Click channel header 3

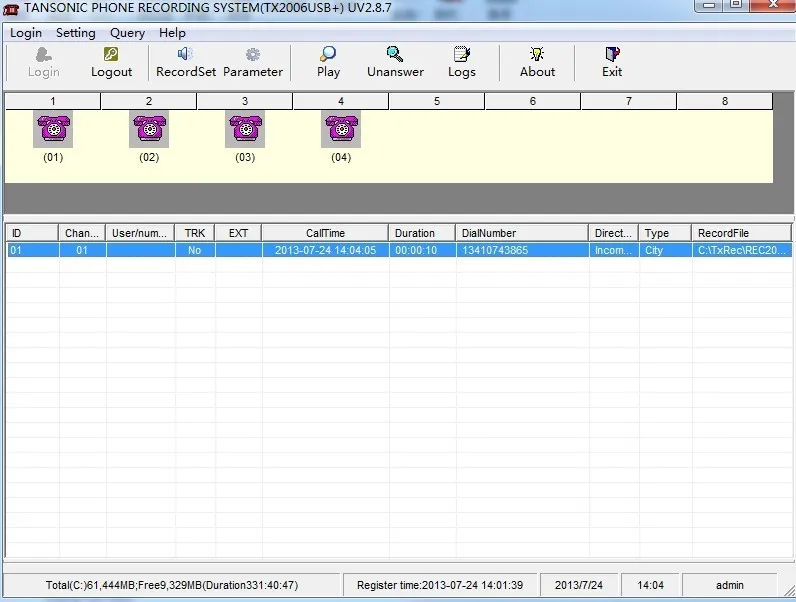(x=245, y=101)
